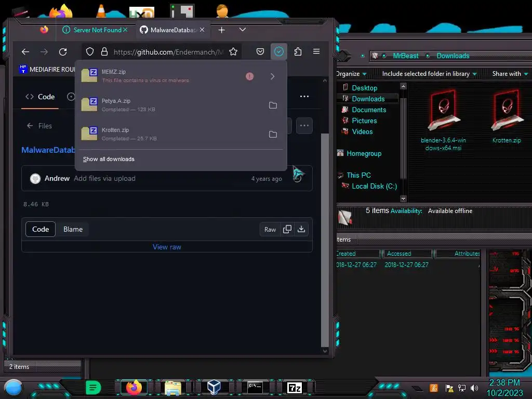Viewport: 532px width, 399px height.
Task: Copy raw file contents icon
Action: tap(287, 229)
